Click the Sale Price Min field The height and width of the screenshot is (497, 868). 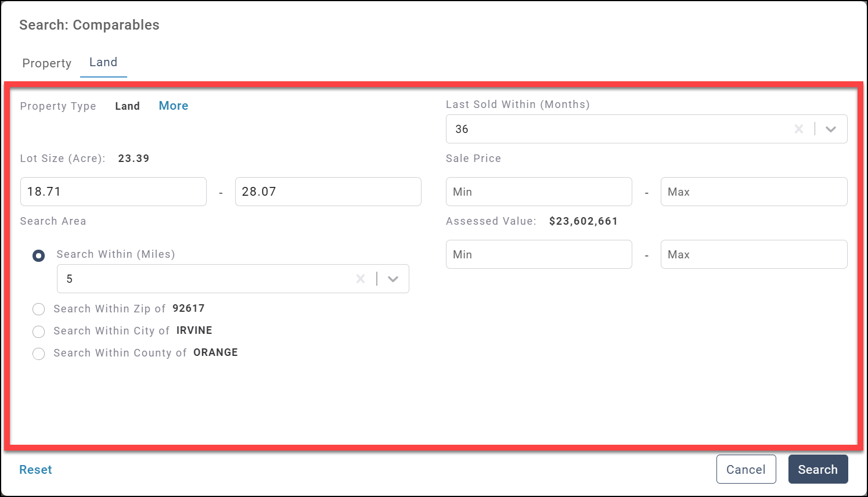click(538, 192)
